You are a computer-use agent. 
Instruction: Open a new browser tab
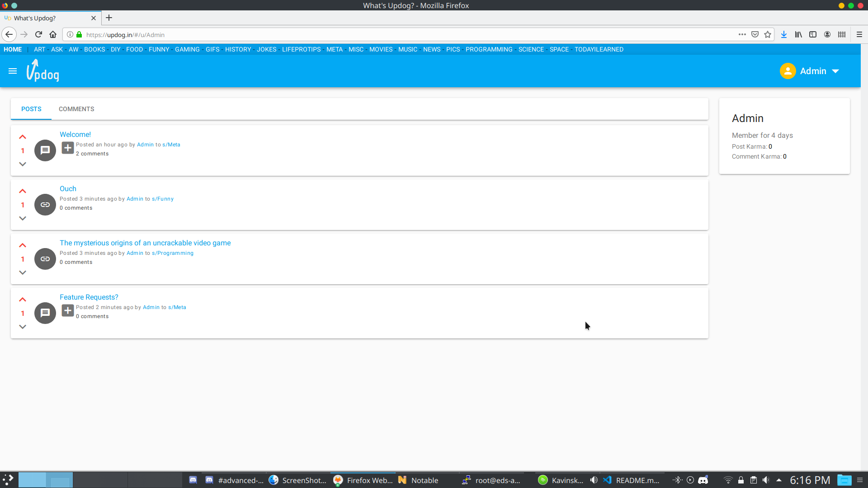point(109,18)
